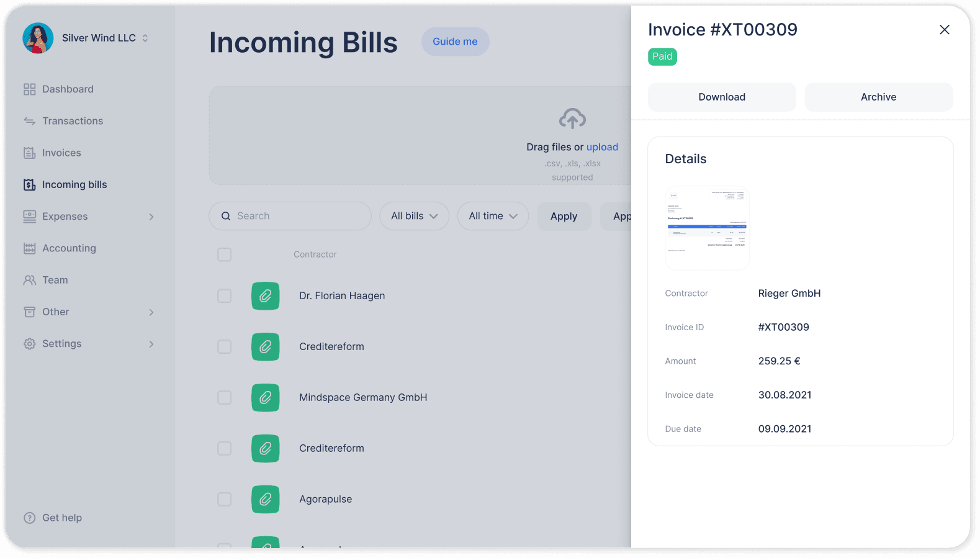Expand the Other submenu chevron

click(151, 312)
